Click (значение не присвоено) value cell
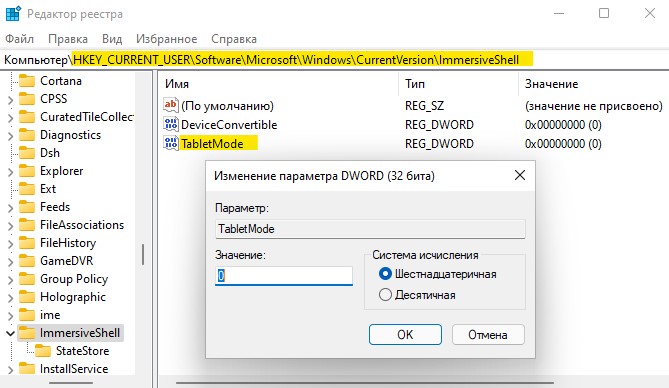Viewport: 669px width, 388px height. pos(593,105)
